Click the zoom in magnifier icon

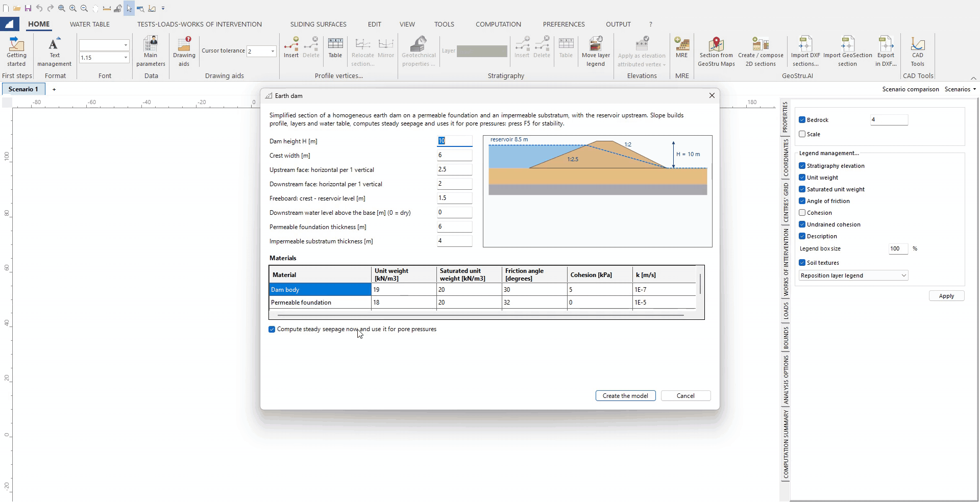pyautogui.click(x=73, y=8)
